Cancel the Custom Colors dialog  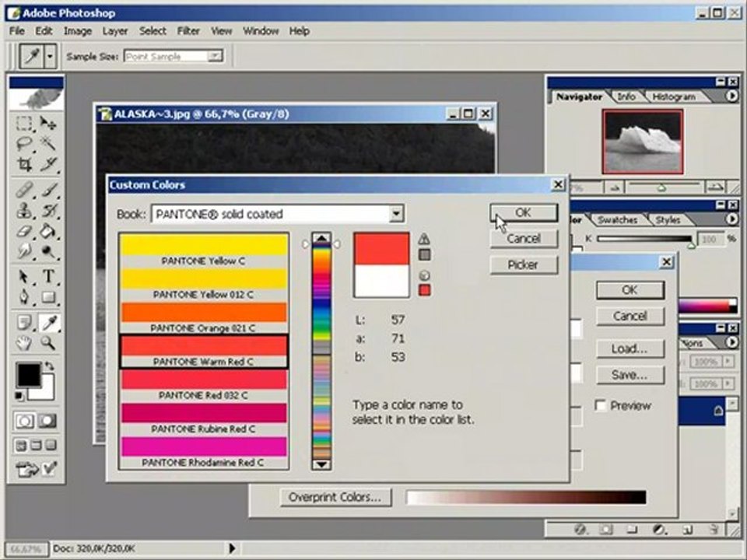click(523, 239)
